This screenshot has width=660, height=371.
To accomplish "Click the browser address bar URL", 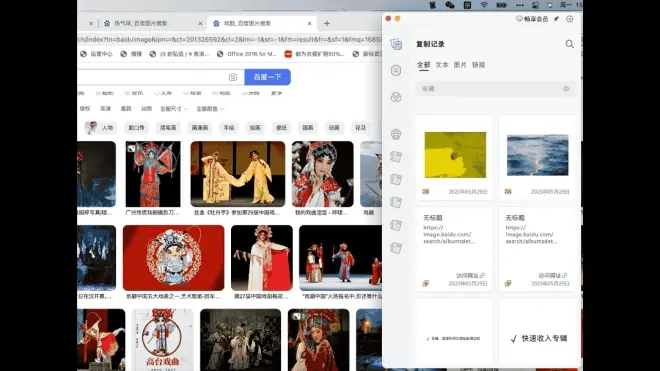I will (x=229, y=40).
